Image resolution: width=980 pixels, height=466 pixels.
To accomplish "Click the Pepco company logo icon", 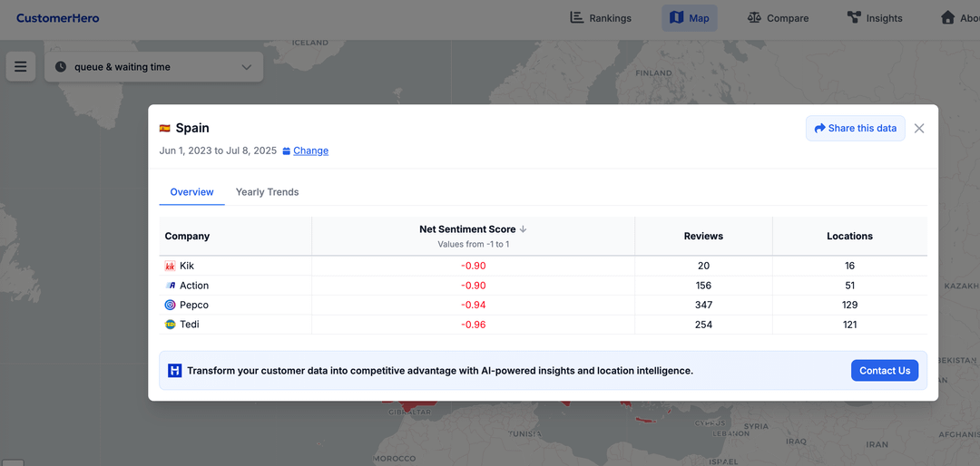I will (x=170, y=306).
